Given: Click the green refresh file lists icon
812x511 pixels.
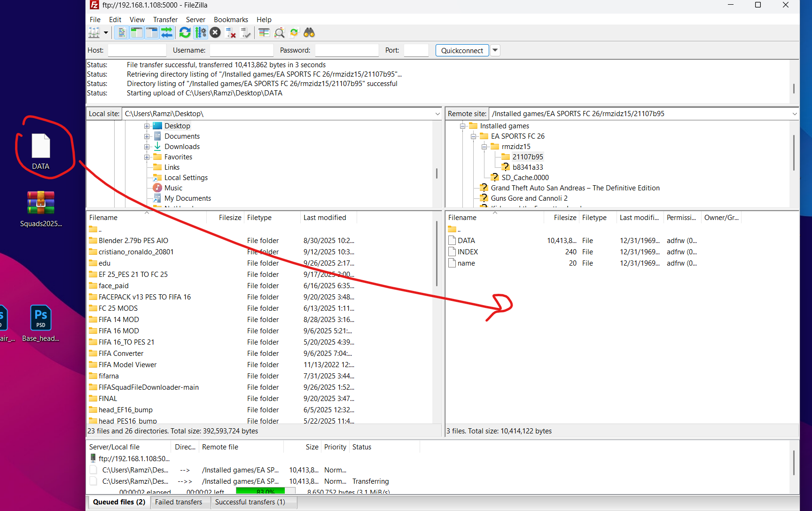Looking at the screenshot, I should [x=185, y=32].
